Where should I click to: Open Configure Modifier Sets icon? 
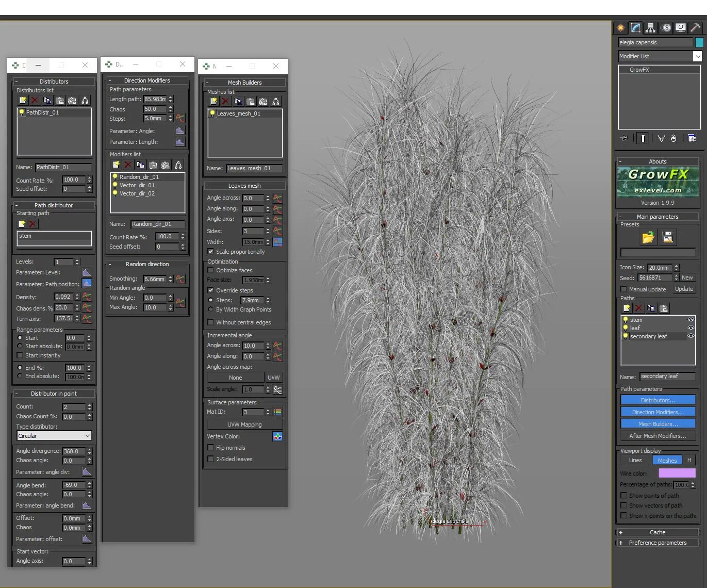[692, 138]
